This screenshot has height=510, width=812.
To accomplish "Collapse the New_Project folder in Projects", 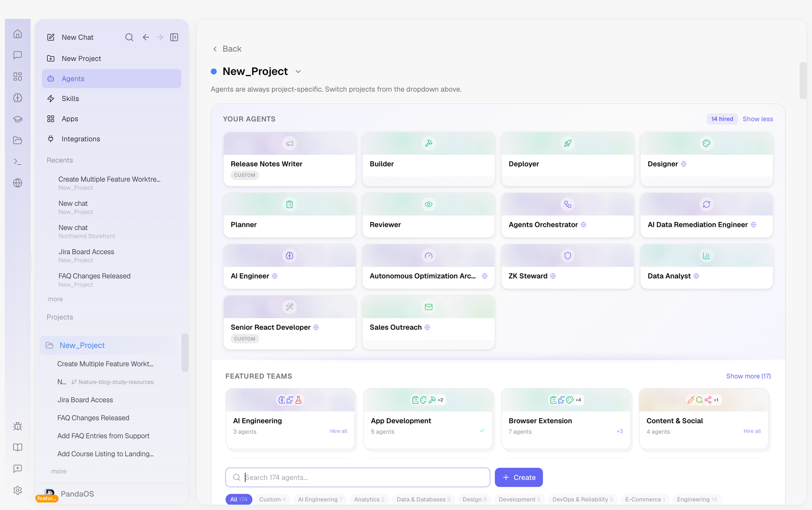I will pos(108,345).
